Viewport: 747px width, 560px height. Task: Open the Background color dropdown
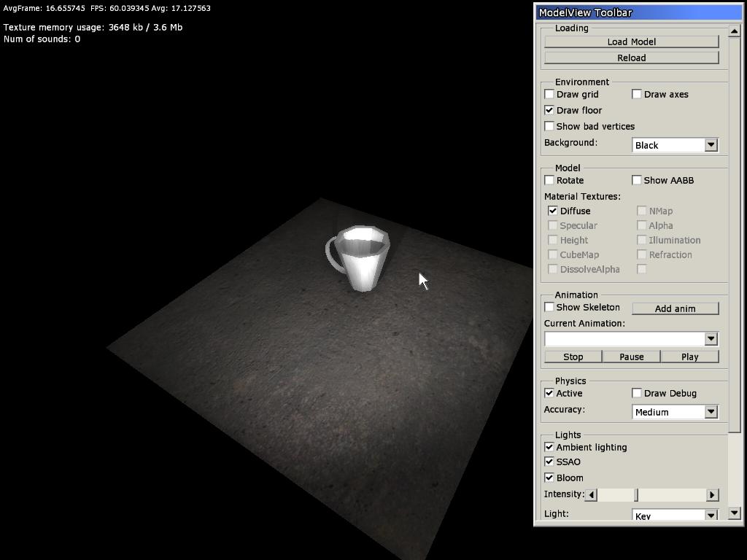coord(711,145)
